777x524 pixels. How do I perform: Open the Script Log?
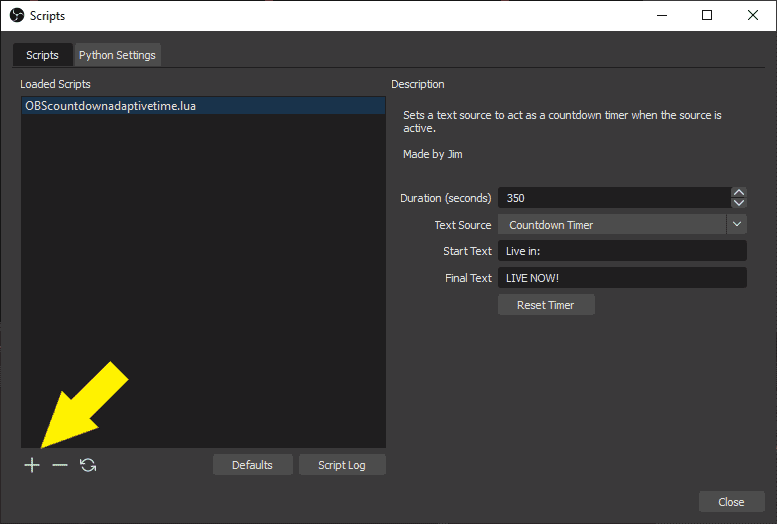[341, 465]
